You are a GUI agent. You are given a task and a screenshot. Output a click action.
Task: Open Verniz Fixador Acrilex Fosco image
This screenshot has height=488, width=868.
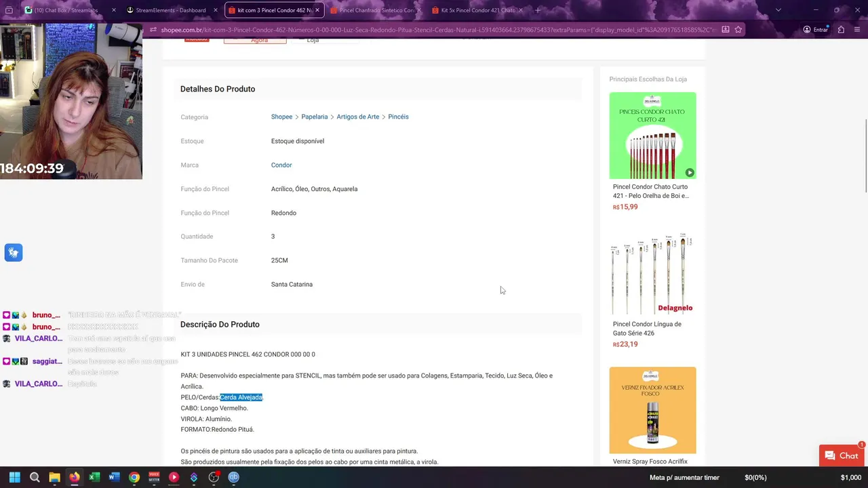(x=652, y=410)
